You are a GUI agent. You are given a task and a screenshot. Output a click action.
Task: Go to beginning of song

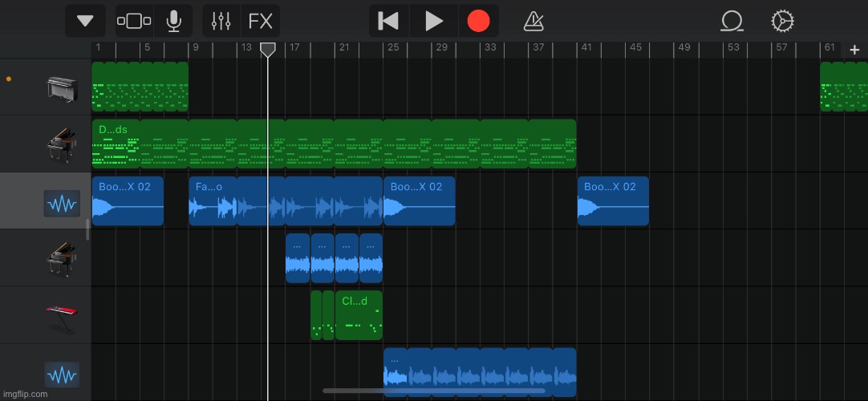[x=388, y=21]
